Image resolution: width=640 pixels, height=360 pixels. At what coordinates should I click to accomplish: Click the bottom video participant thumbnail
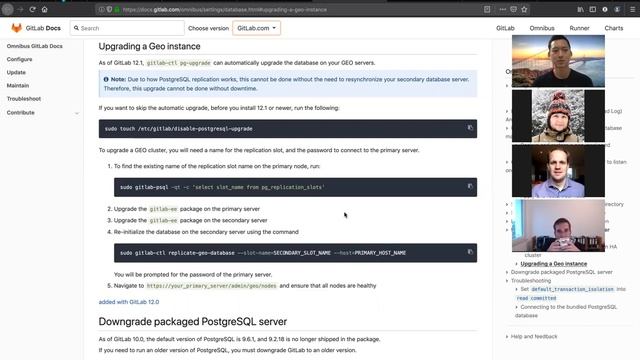click(x=558, y=225)
